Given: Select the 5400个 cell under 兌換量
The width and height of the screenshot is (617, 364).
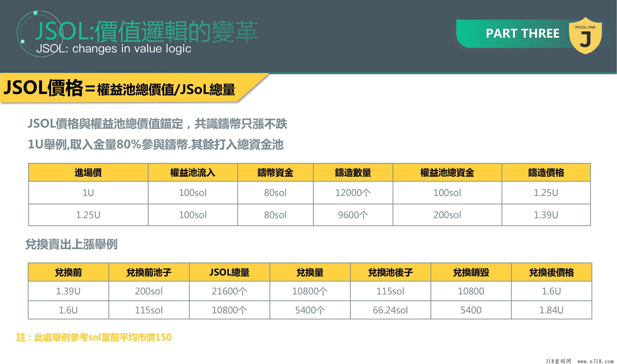Looking at the screenshot, I should (x=310, y=310).
